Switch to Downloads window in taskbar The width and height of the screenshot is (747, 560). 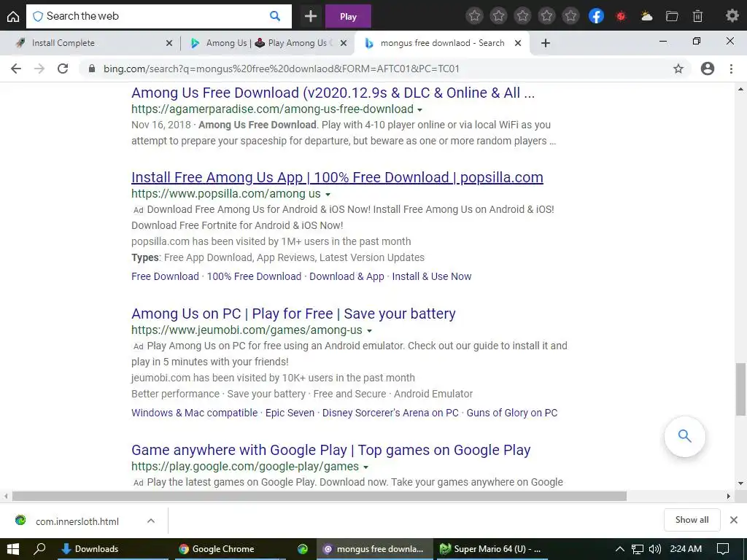[113, 548]
